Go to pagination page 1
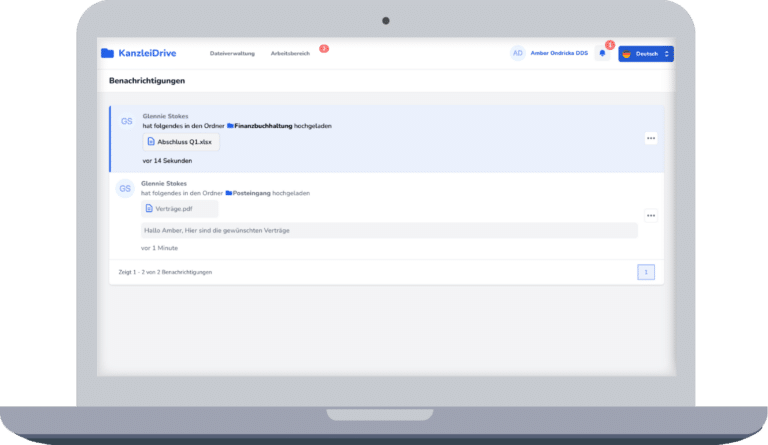Image resolution: width=768 pixels, height=445 pixels. click(x=646, y=272)
